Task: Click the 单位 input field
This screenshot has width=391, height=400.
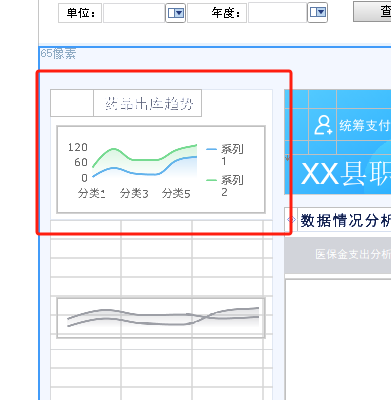Action: (134, 13)
